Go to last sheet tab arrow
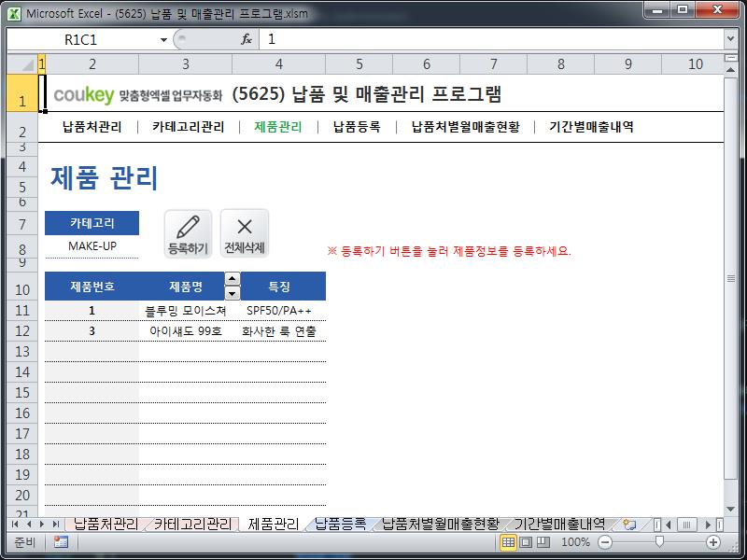The image size is (747, 560). tap(56, 525)
